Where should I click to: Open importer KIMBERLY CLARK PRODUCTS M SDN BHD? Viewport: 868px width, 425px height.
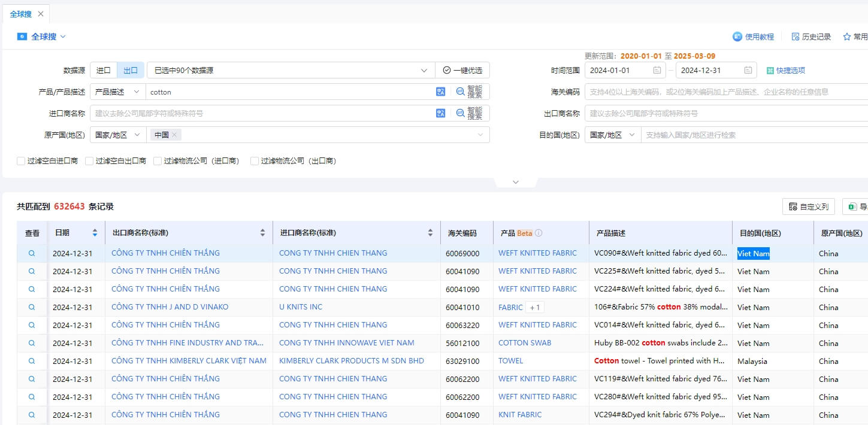point(352,361)
